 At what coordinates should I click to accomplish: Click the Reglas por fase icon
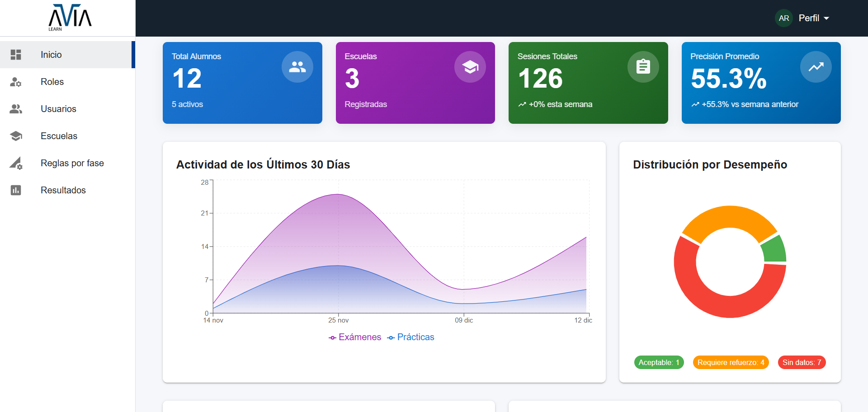pos(16,163)
